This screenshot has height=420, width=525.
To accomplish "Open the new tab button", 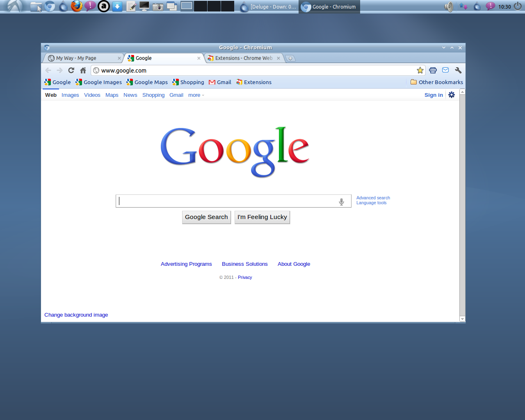I will [x=290, y=58].
